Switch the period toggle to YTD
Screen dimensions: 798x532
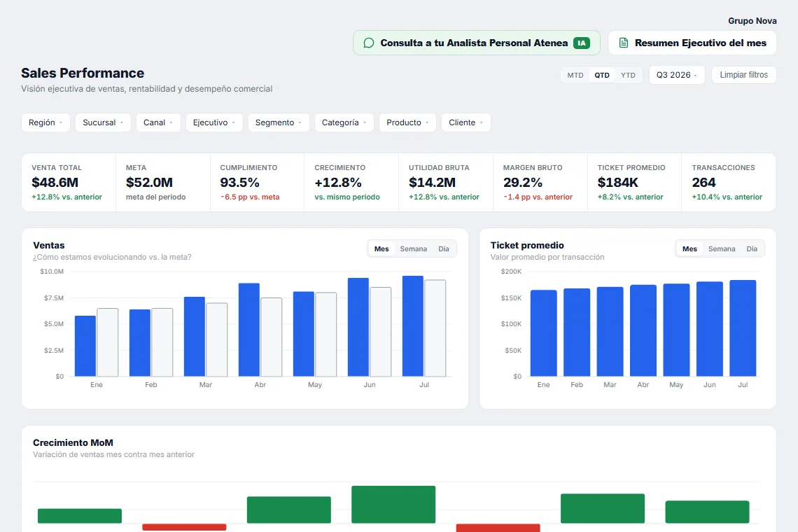(x=628, y=76)
